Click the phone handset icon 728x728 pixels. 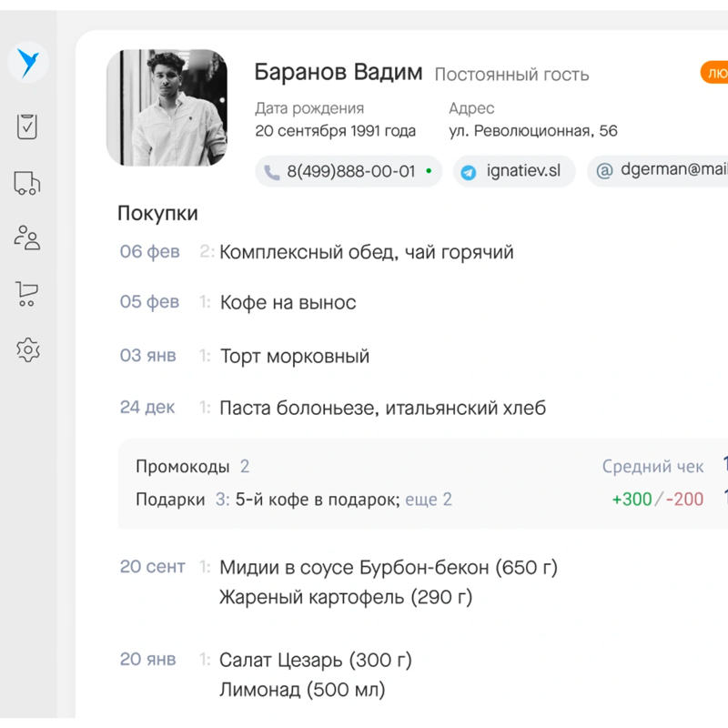pos(272,172)
